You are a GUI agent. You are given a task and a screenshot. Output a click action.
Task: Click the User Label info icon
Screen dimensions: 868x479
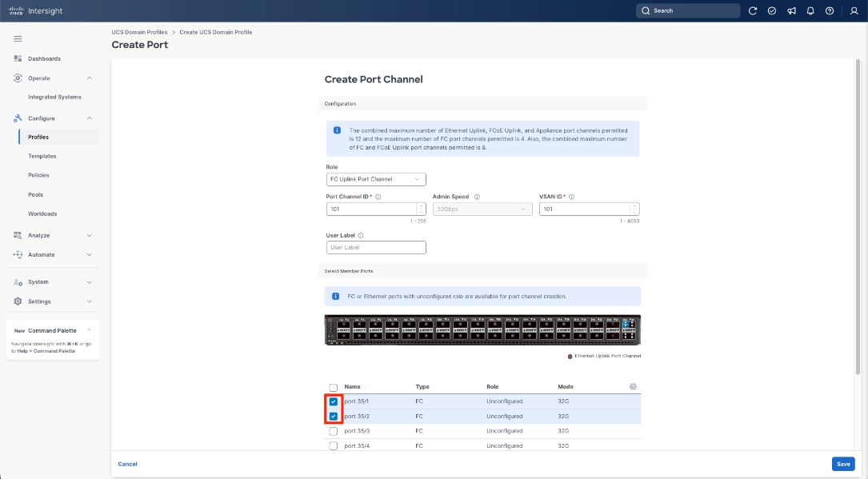tap(360, 236)
